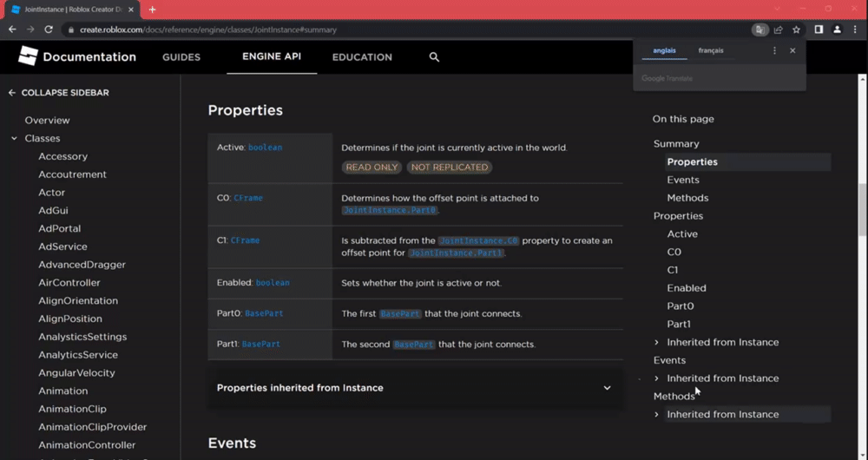Collapse the Classes tree in sidebar

pyautogui.click(x=15, y=138)
